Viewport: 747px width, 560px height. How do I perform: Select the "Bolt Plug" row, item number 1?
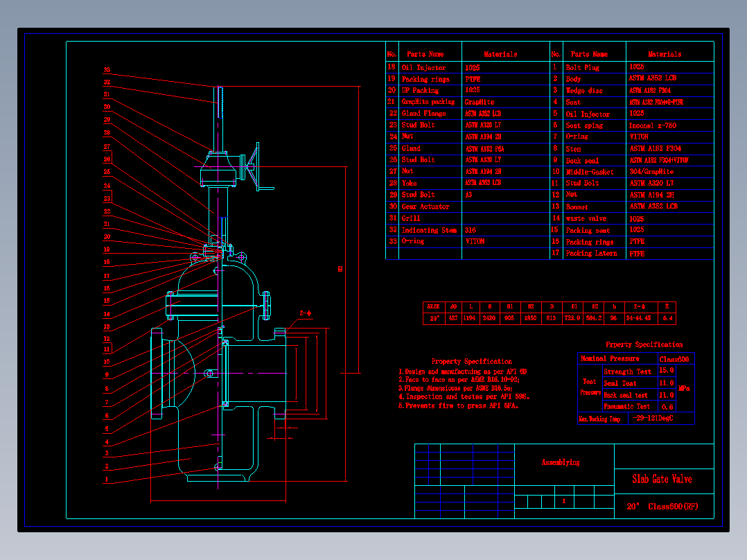click(x=632, y=67)
